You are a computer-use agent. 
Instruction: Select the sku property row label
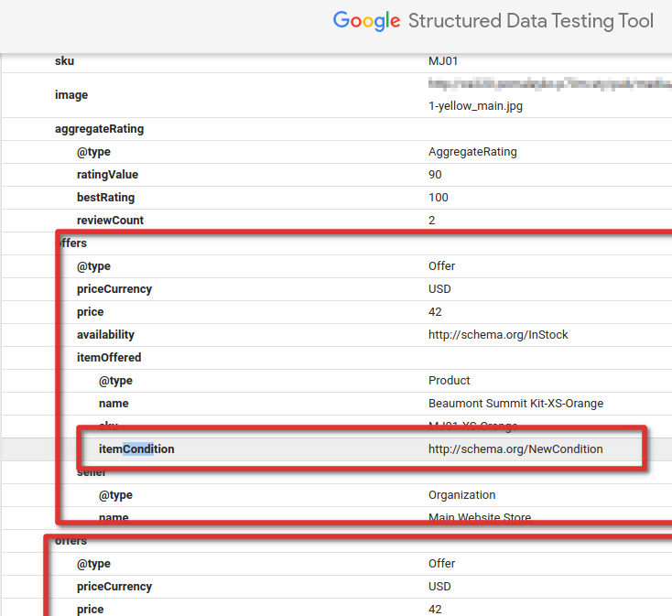point(64,61)
